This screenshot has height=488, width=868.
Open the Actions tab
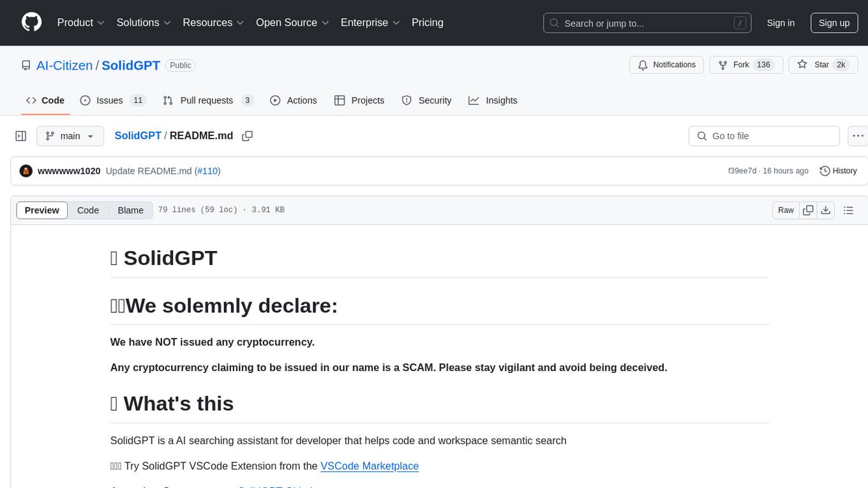(294, 100)
